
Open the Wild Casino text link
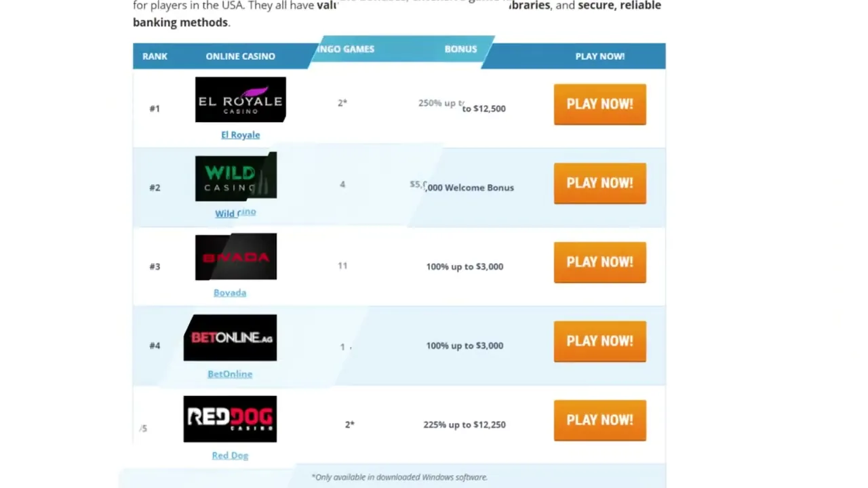click(x=235, y=213)
